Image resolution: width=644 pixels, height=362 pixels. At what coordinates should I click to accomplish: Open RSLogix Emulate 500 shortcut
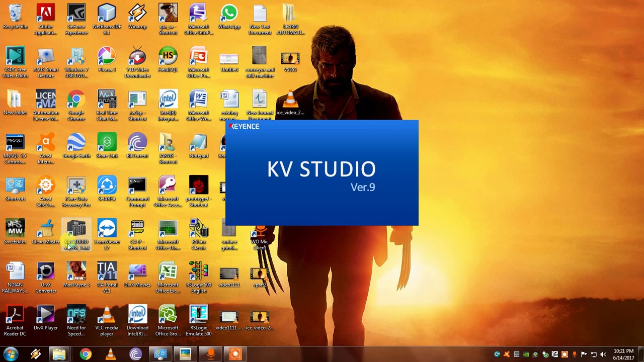[x=198, y=321]
